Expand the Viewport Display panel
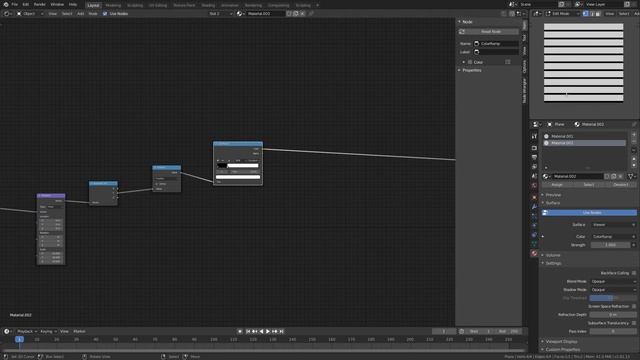Viewport: 640px width, 360px height. point(561,342)
